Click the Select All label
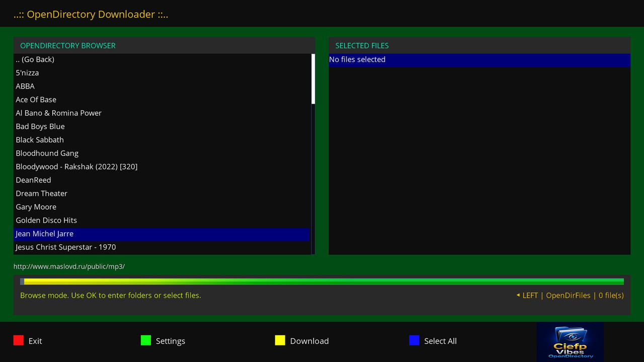 coord(440,341)
